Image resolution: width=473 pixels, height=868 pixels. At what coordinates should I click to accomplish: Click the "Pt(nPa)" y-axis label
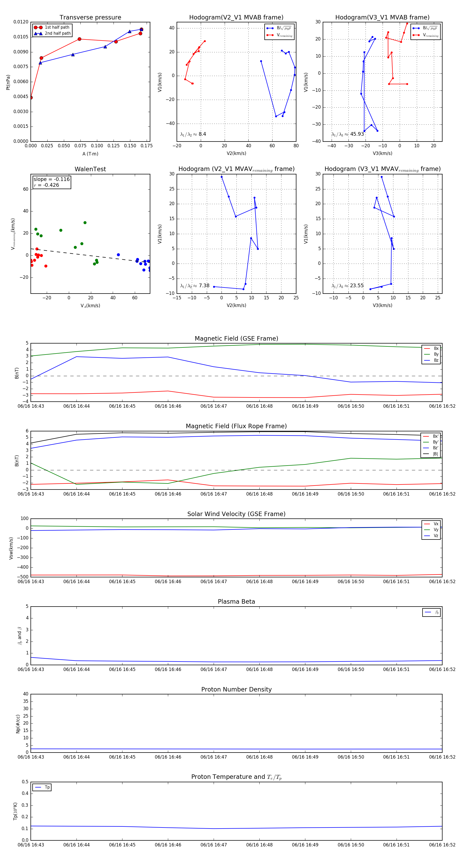coord(8,82)
